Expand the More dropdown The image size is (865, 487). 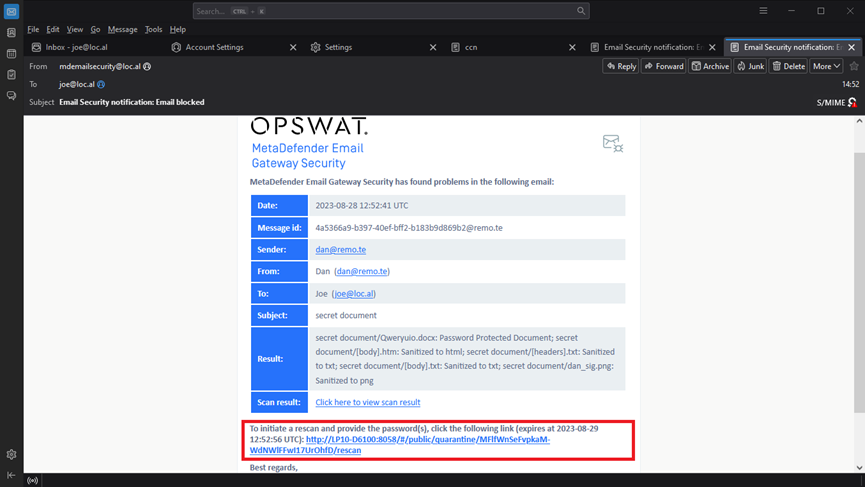click(826, 66)
